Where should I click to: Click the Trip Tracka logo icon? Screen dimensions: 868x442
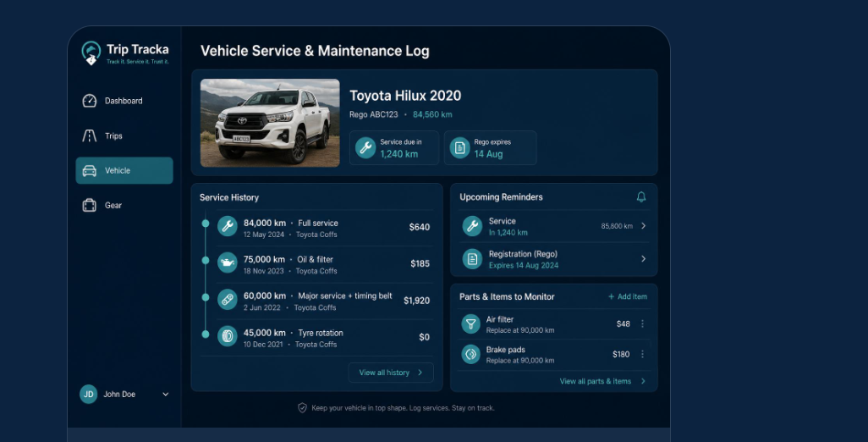[91, 53]
